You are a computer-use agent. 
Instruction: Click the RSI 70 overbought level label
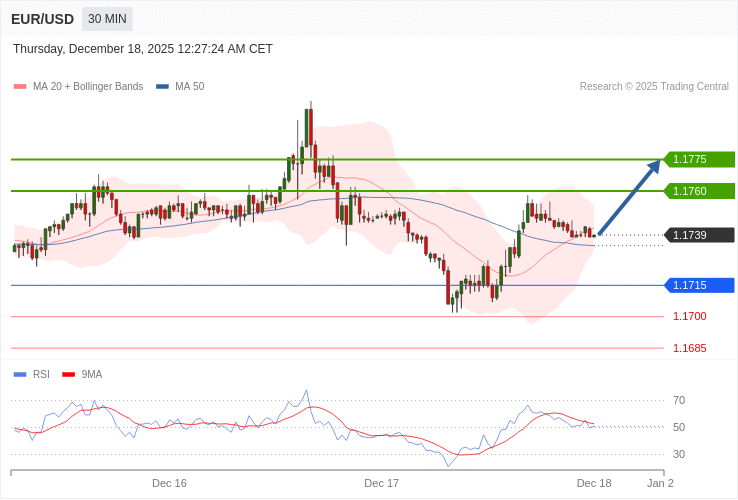pos(679,400)
